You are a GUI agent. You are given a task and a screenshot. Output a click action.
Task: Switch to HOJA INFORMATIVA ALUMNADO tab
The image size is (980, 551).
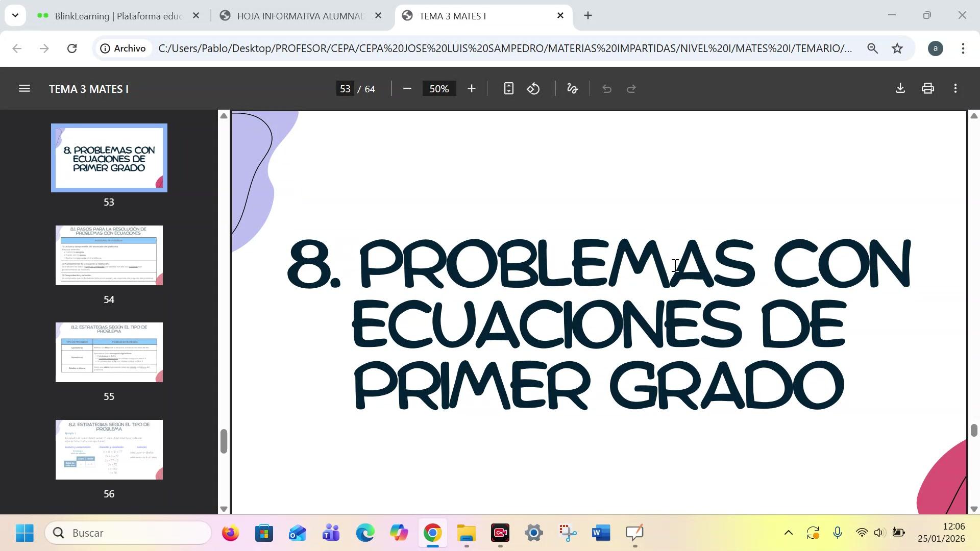pyautogui.click(x=300, y=16)
